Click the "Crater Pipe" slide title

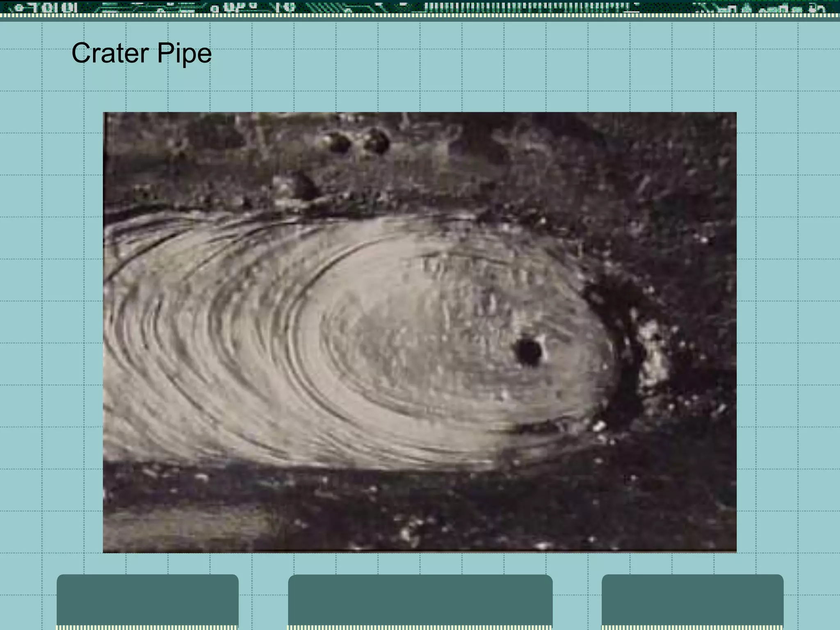(x=142, y=53)
